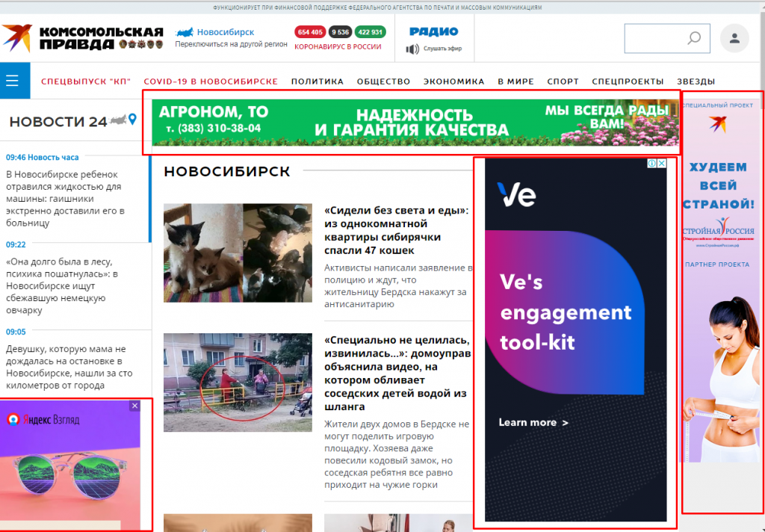Click the Яндекс Взгляд sunglasses ad

[69, 466]
